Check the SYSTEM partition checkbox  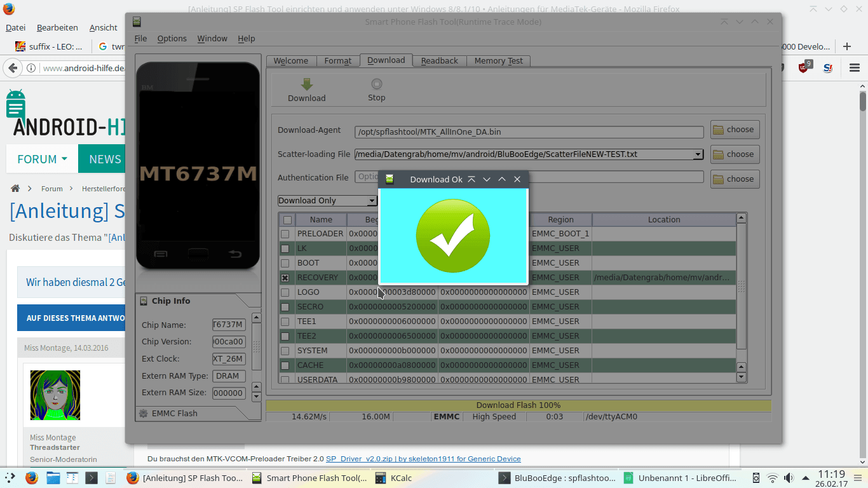tap(285, 351)
